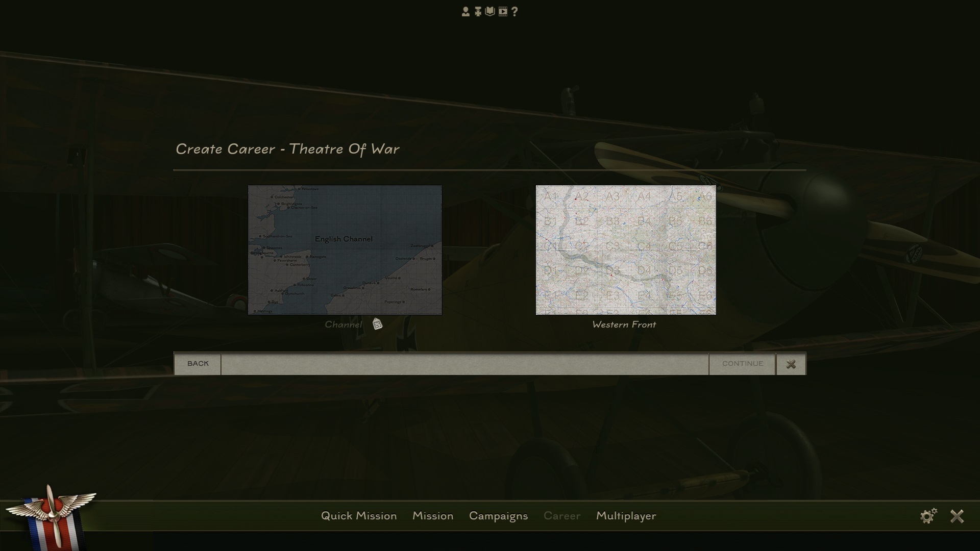Select the Western Front grid map
The image size is (980, 551).
coord(626,250)
